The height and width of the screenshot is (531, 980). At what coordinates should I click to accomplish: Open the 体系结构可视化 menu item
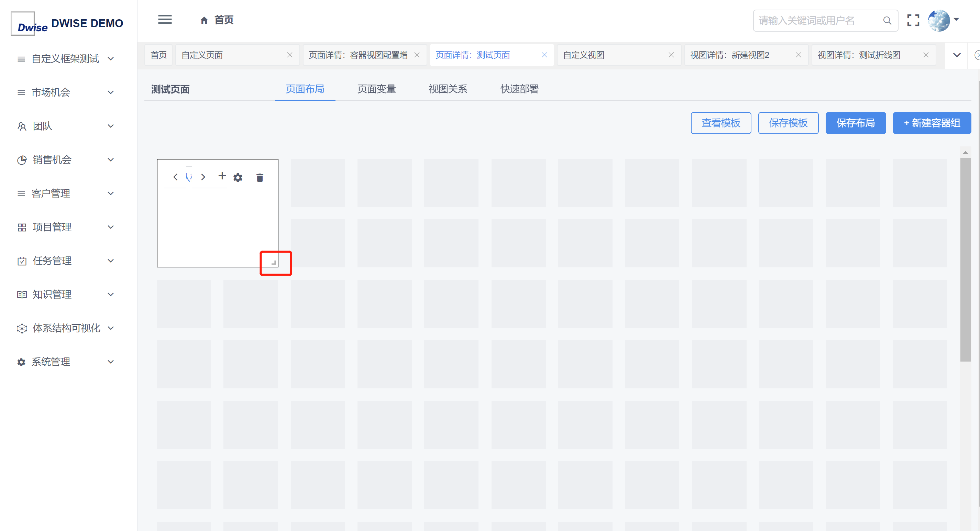66,328
